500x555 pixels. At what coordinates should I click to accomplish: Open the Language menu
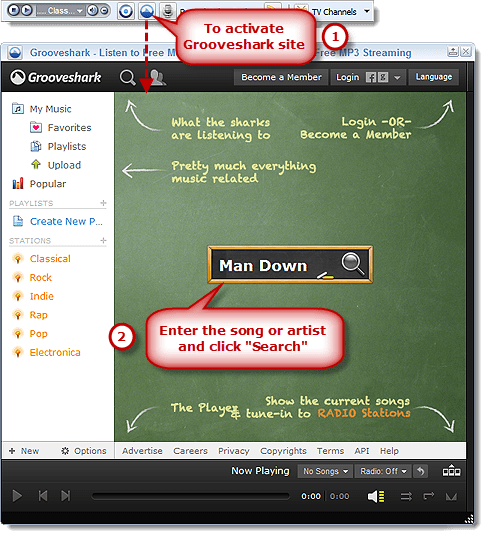(433, 77)
